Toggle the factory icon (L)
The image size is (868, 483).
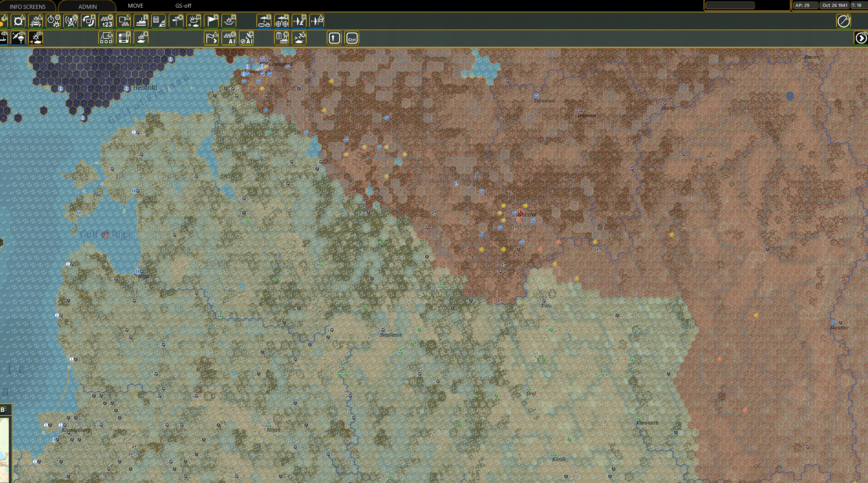(x=141, y=21)
